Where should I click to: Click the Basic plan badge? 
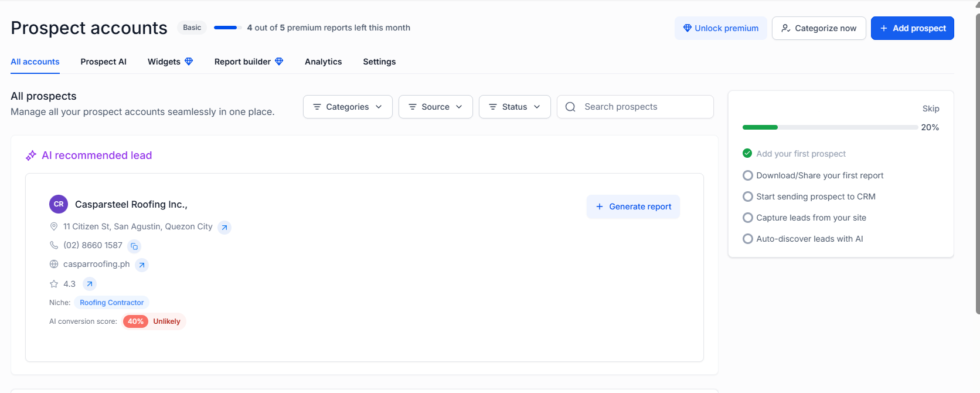click(x=192, y=28)
